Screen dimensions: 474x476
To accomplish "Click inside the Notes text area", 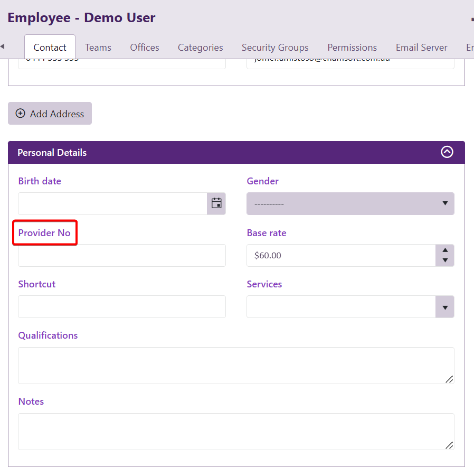I will click(236, 431).
